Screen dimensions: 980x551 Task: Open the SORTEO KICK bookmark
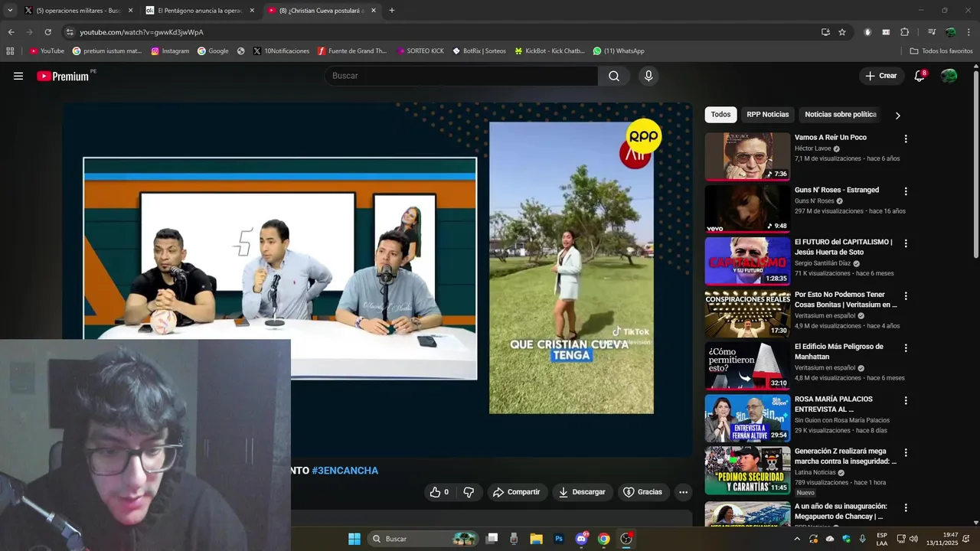[x=420, y=51]
